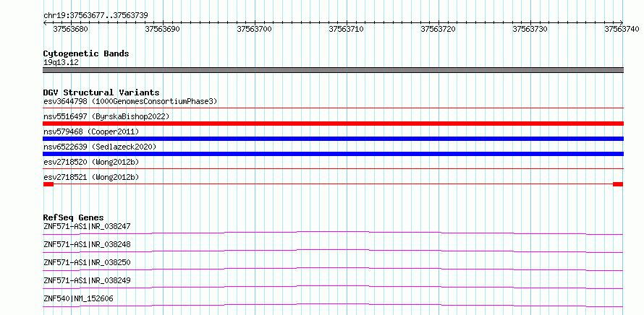The width and height of the screenshot is (644, 315).
Task: Click ruler position 37563720
Action: [438, 29]
